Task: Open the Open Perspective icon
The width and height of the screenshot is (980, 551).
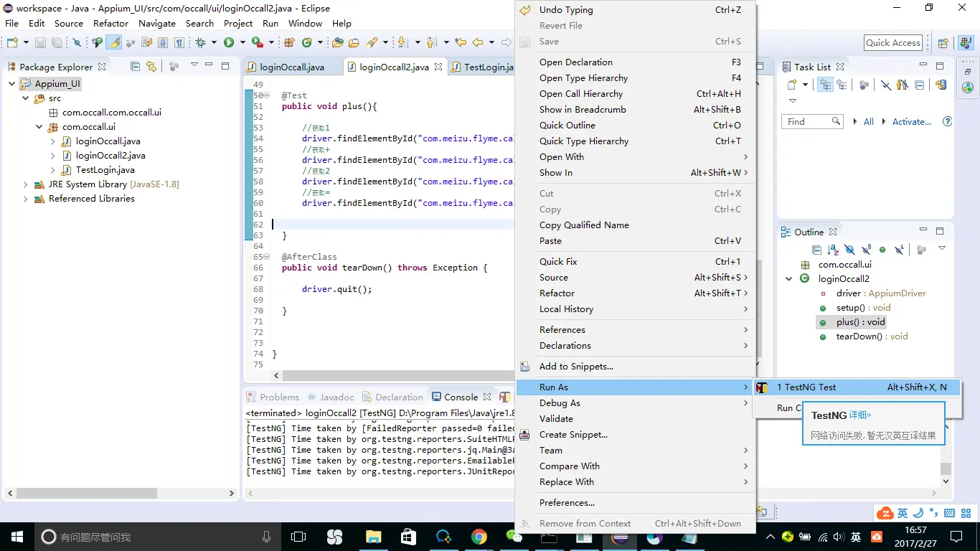Action: [944, 43]
